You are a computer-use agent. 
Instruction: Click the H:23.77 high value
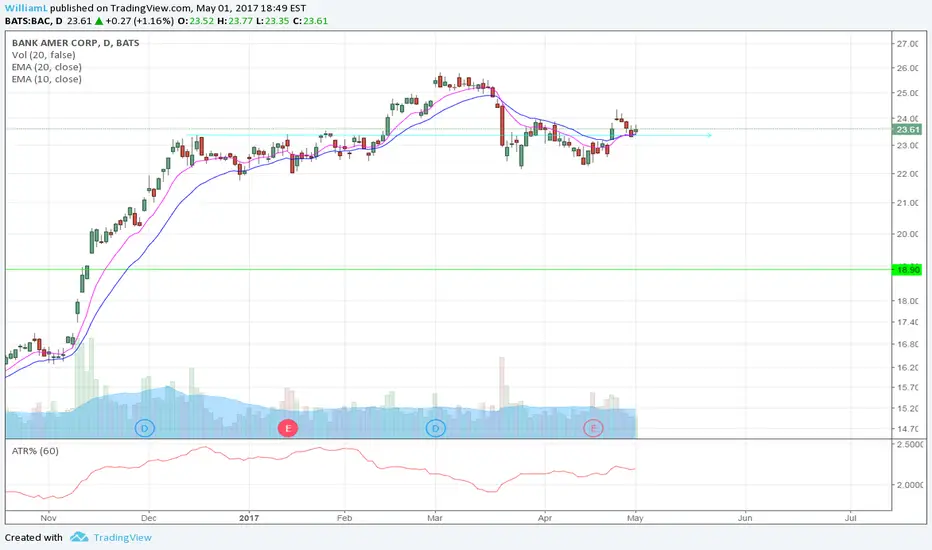[x=234, y=21]
